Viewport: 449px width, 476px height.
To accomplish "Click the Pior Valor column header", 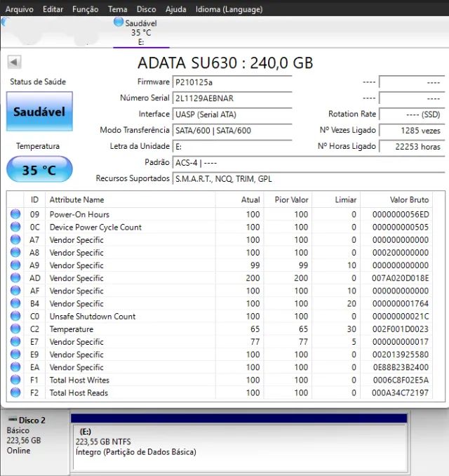I will tap(288, 200).
